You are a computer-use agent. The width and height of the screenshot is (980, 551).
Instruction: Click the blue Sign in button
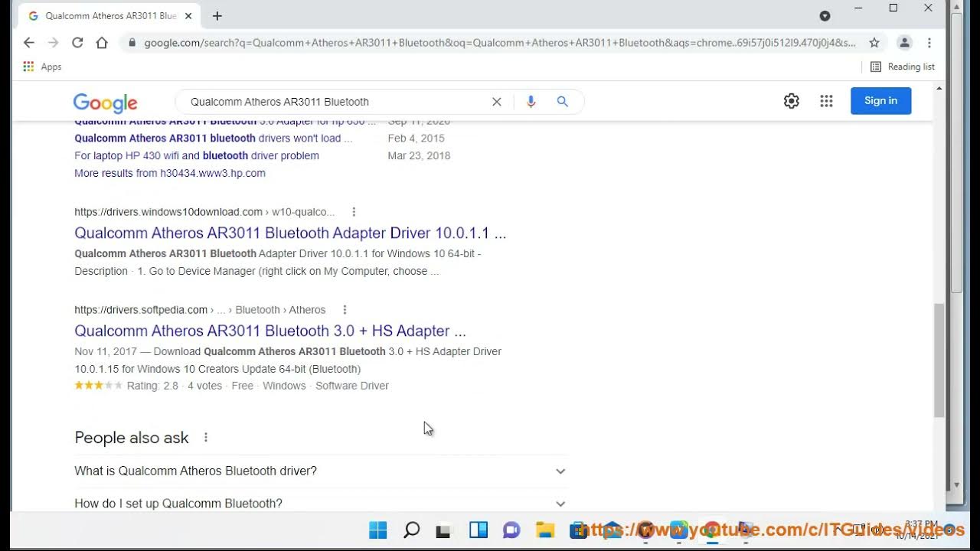click(880, 101)
